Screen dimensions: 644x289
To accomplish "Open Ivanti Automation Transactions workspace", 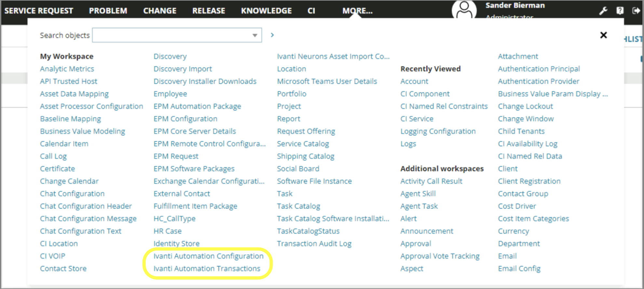I will click(207, 268).
